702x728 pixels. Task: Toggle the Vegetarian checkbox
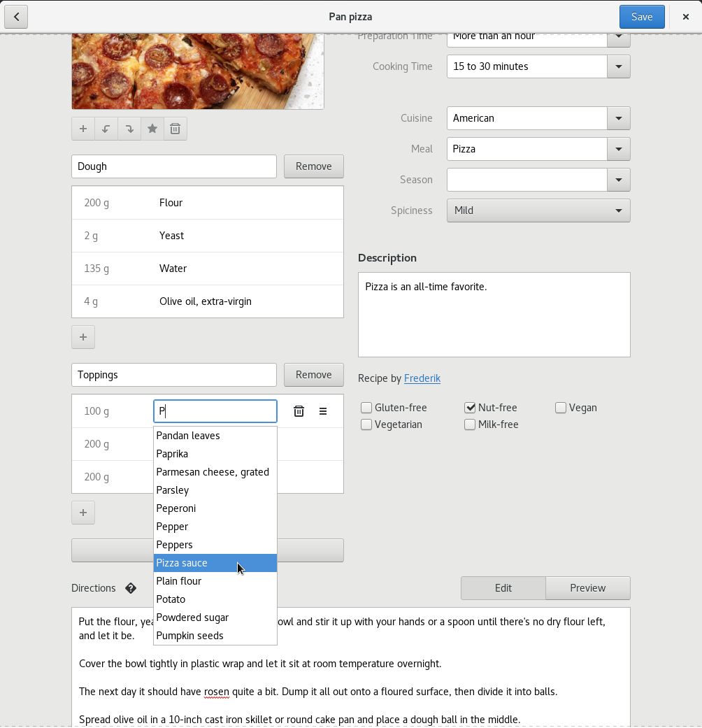pyautogui.click(x=366, y=424)
